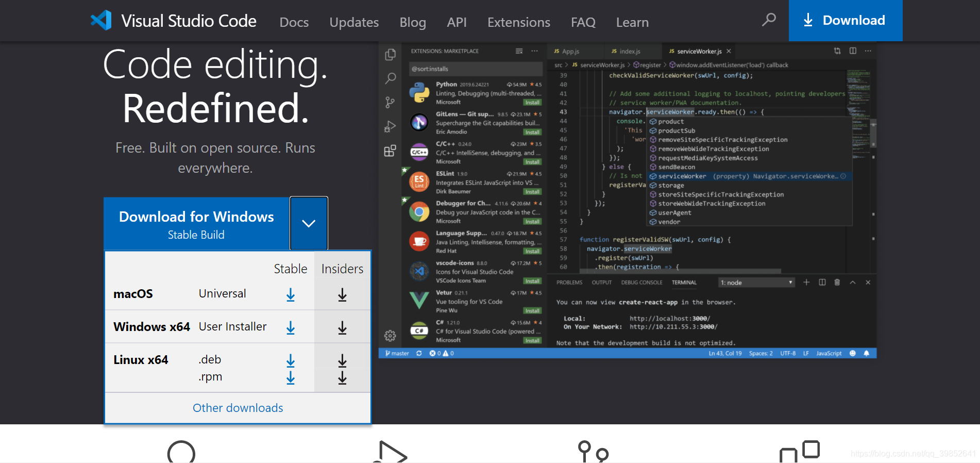Open the '1: node' terminal selector

tap(756, 283)
